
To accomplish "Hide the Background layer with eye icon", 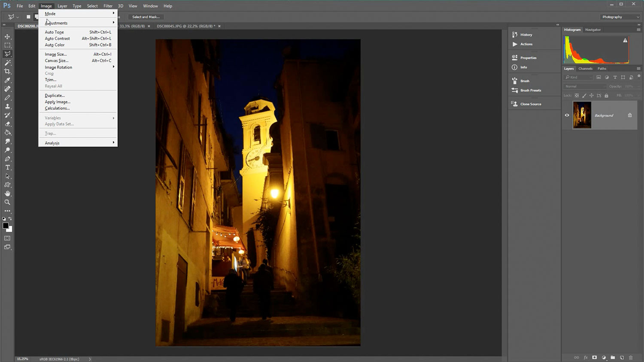I will click(x=567, y=115).
